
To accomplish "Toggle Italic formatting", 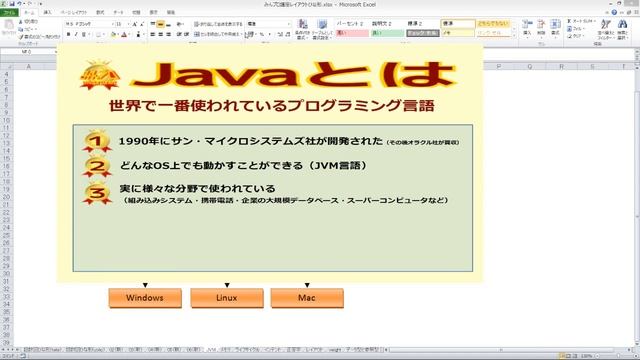I will pyautogui.click(x=76, y=35).
